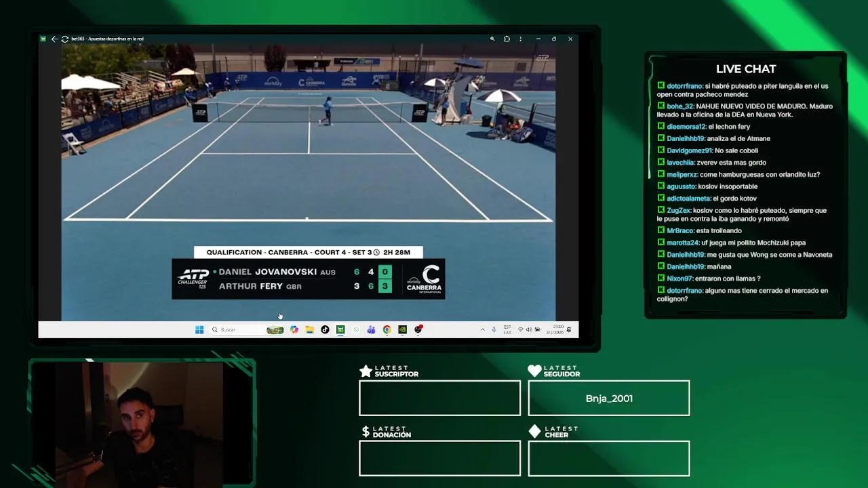The height and width of the screenshot is (488, 868).
Task: Click username ZugZex in chat
Action: pyautogui.click(x=679, y=211)
